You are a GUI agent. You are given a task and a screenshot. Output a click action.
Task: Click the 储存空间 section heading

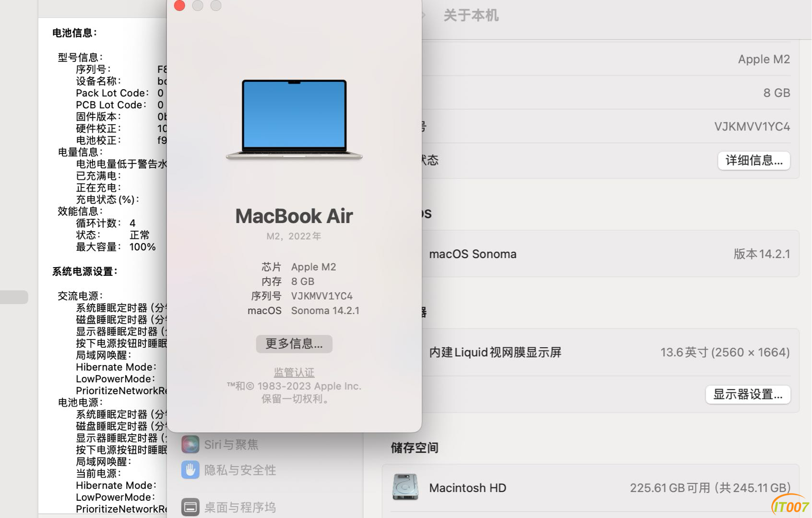tap(415, 448)
